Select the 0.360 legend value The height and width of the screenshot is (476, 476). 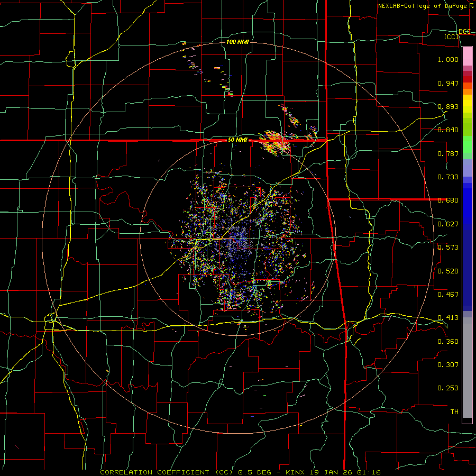click(448, 342)
